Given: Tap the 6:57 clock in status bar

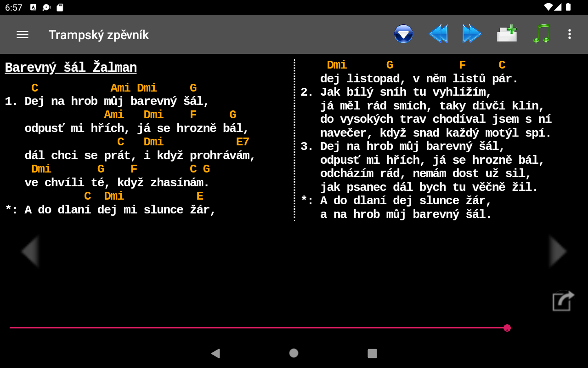Looking at the screenshot, I should click(x=14, y=7).
